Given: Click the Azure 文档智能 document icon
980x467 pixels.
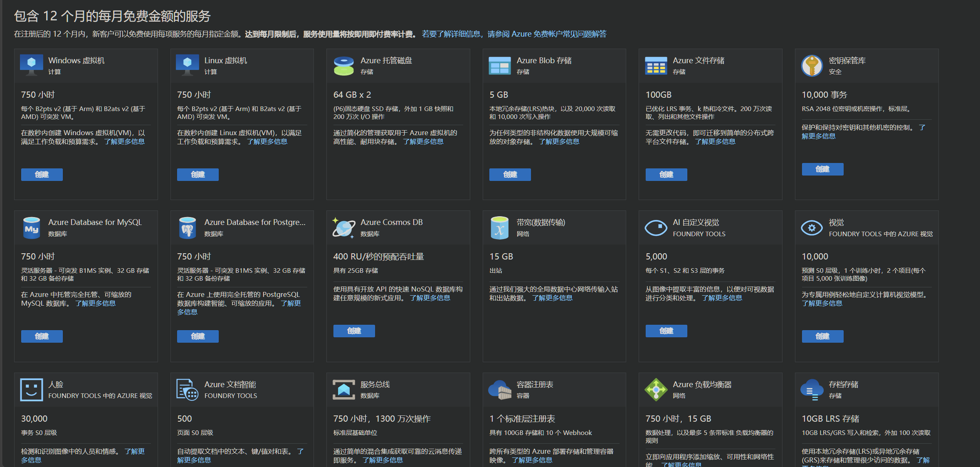Looking at the screenshot, I should click(187, 390).
